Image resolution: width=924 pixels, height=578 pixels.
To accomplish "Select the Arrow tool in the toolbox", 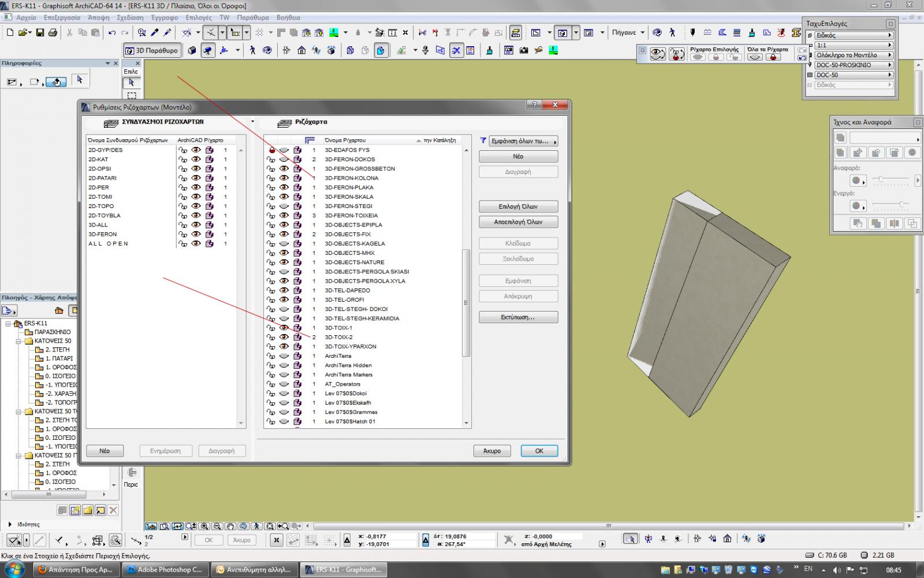I will click(x=132, y=83).
